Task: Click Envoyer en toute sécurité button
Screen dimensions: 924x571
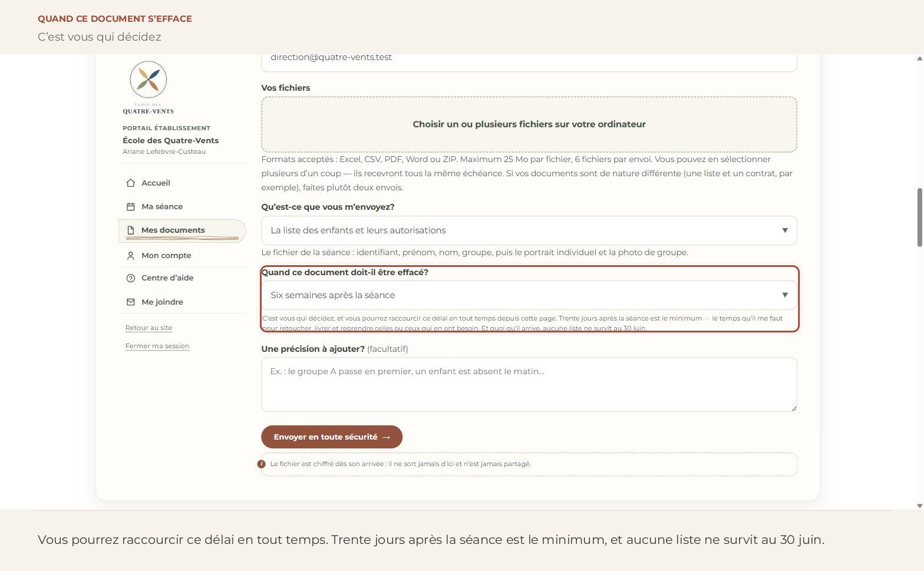Action: [x=332, y=437]
